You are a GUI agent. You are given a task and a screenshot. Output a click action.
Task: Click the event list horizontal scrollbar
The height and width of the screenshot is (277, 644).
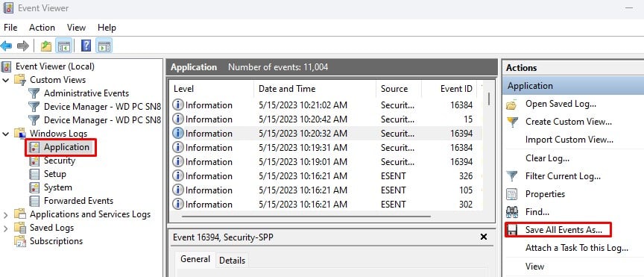(306, 216)
